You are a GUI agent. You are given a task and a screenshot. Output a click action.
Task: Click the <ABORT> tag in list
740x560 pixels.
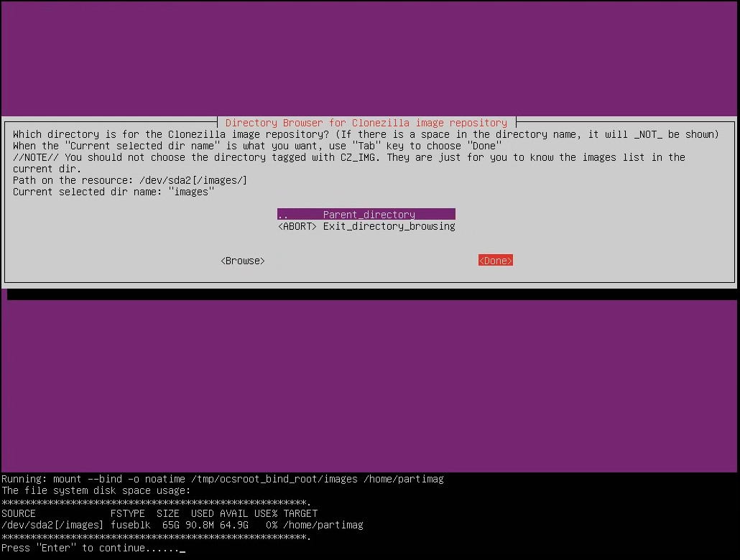pos(297,226)
